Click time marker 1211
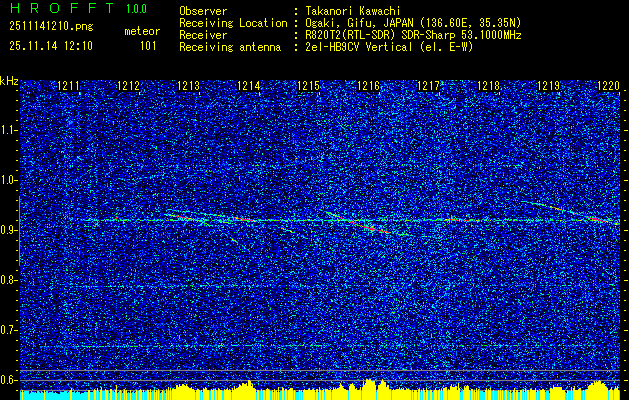 (x=69, y=86)
